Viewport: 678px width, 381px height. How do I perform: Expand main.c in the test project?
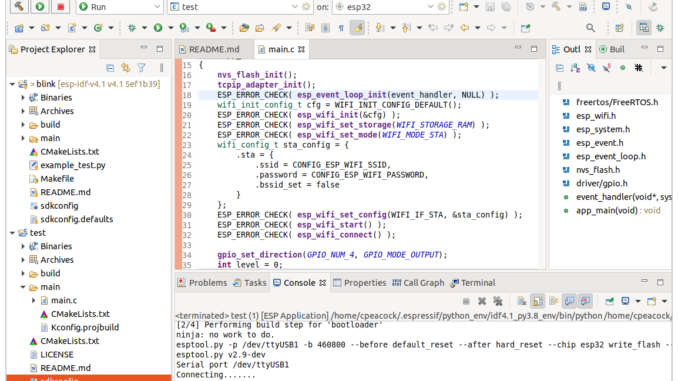click(34, 300)
